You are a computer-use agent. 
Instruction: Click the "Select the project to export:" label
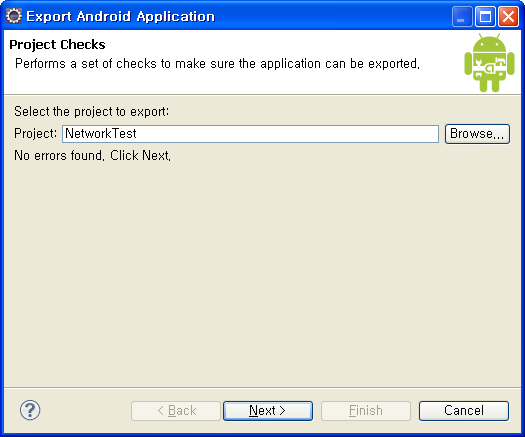click(x=92, y=112)
